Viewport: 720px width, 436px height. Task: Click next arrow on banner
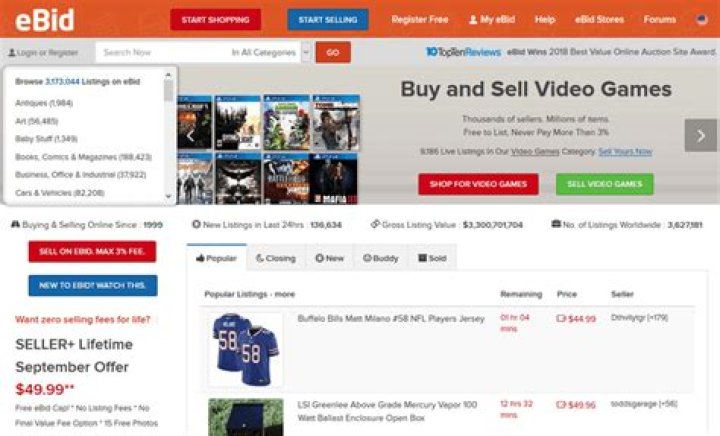[701, 135]
